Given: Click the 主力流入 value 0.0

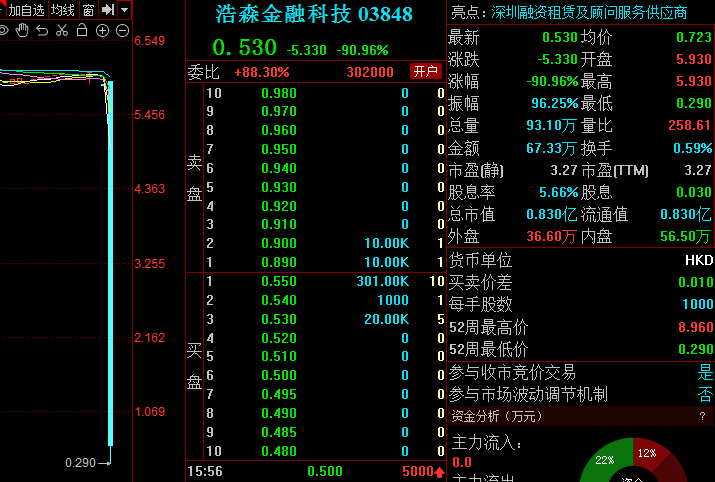Looking at the screenshot, I should point(461,462).
